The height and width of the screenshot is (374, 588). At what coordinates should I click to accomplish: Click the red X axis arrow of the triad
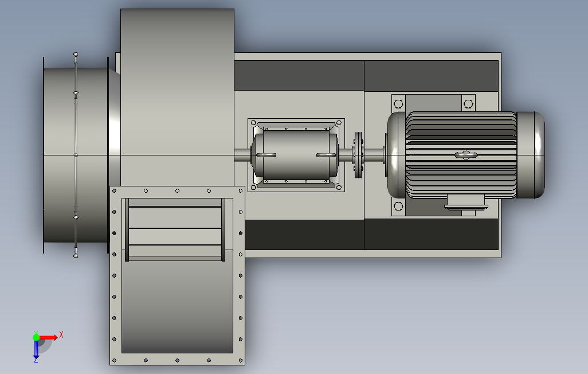click(48, 337)
